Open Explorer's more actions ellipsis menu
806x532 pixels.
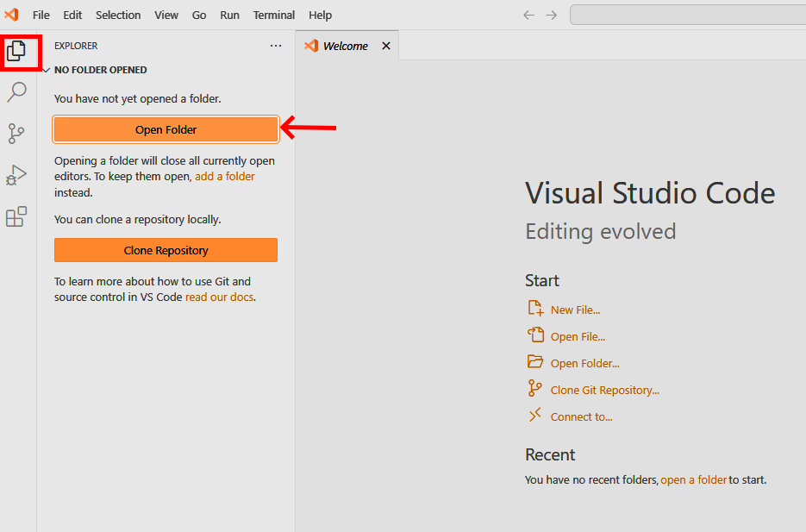click(x=276, y=46)
